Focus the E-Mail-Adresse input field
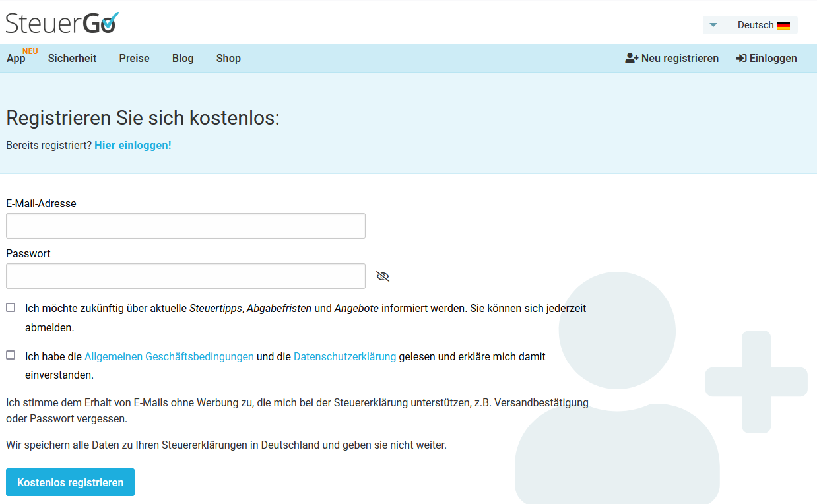Screen dimensions: 817x504 (185, 226)
